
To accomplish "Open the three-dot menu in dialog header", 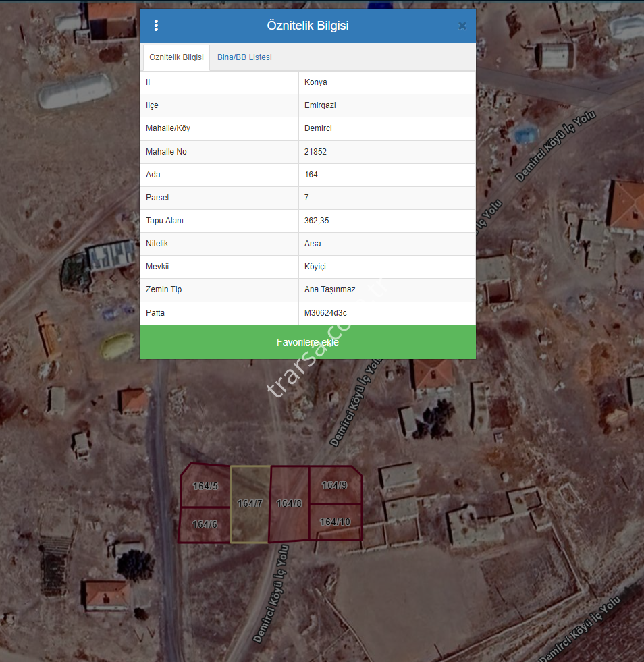I will click(x=156, y=26).
